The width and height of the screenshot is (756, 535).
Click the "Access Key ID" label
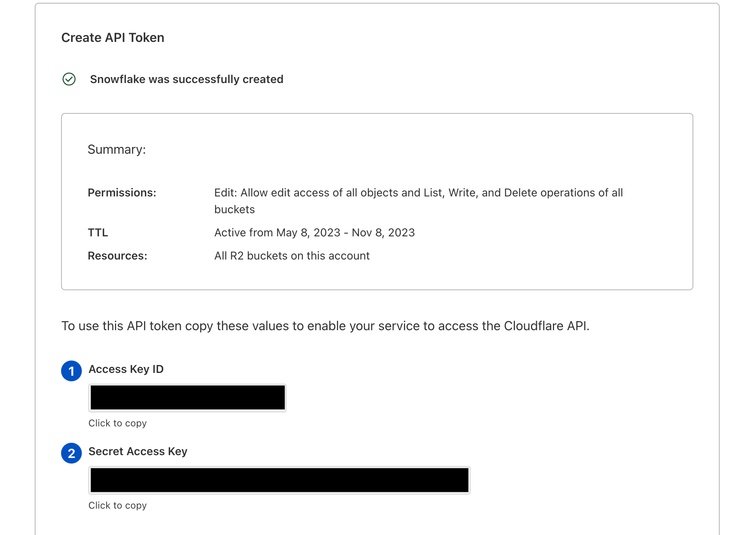126,369
